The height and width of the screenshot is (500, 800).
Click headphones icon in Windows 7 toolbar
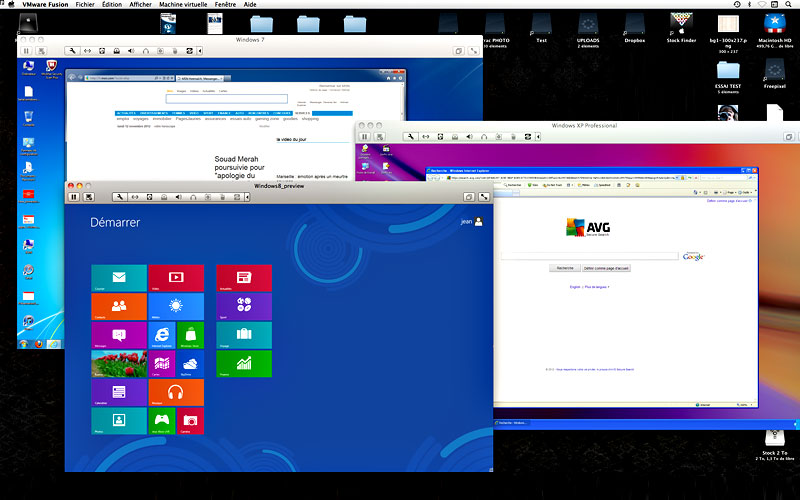tap(146, 51)
